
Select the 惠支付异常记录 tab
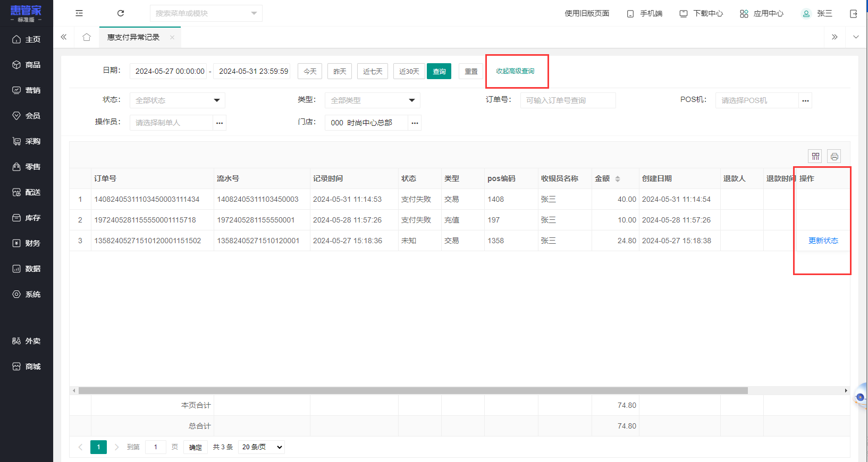click(133, 37)
